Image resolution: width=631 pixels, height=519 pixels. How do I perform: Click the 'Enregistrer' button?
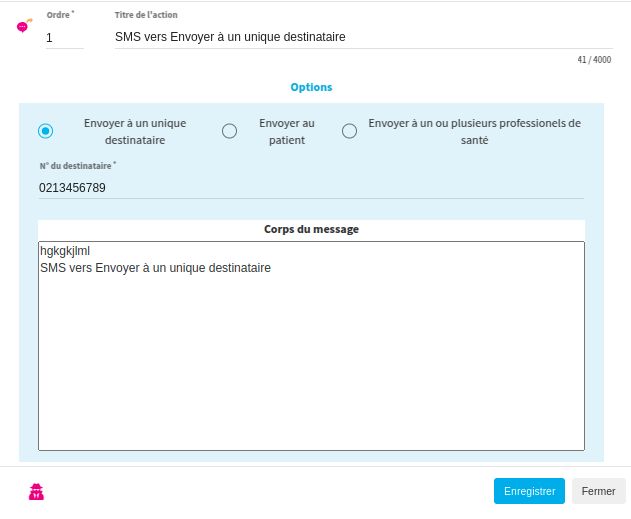click(x=529, y=491)
